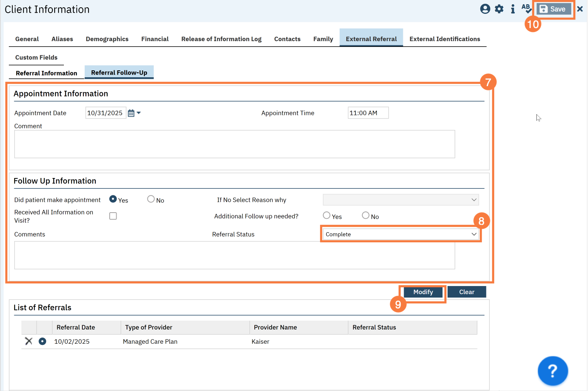Screen dimensions: 588x391
Task: Expand the arrow next to calendar icon
Action: tap(139, 113)
